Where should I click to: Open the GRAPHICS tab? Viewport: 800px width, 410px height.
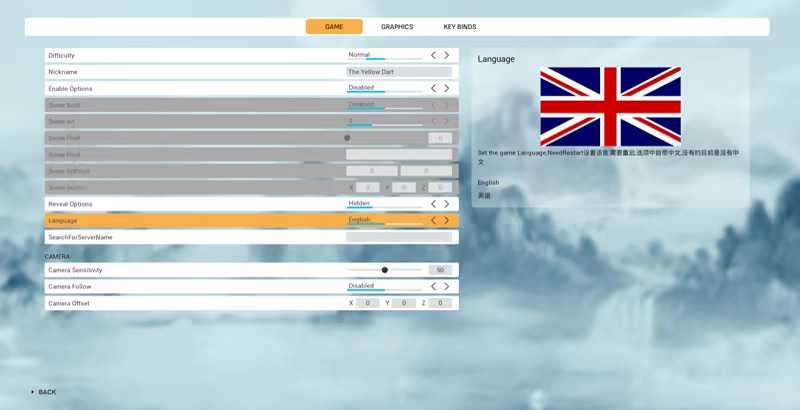coord(397,27)
